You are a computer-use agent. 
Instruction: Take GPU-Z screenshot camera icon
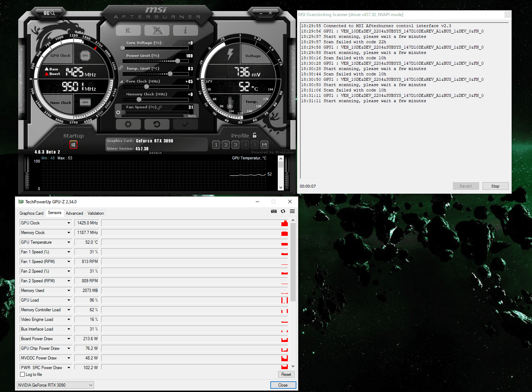click(274, 211)
